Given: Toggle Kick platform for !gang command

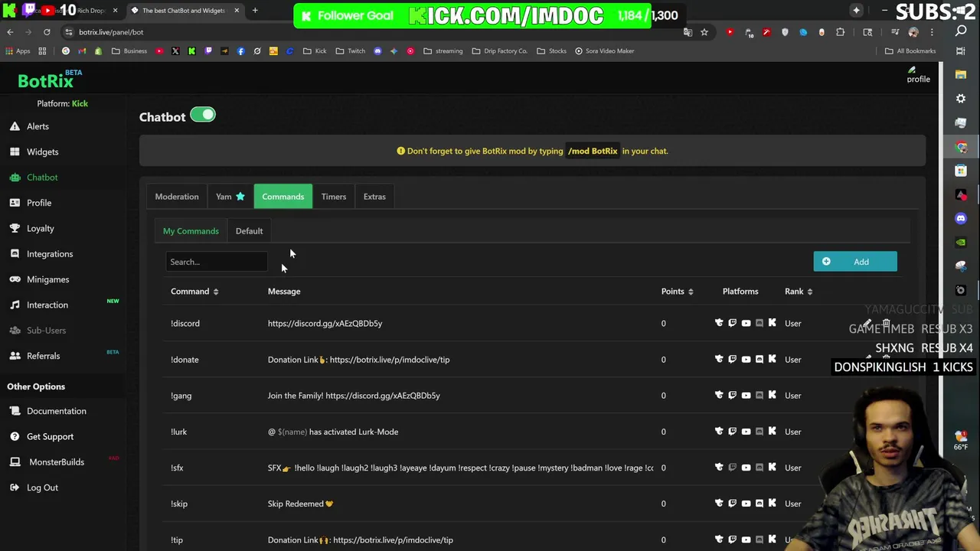Looking at the screenshot, I should pyautogui.click(x=772, y=395).
